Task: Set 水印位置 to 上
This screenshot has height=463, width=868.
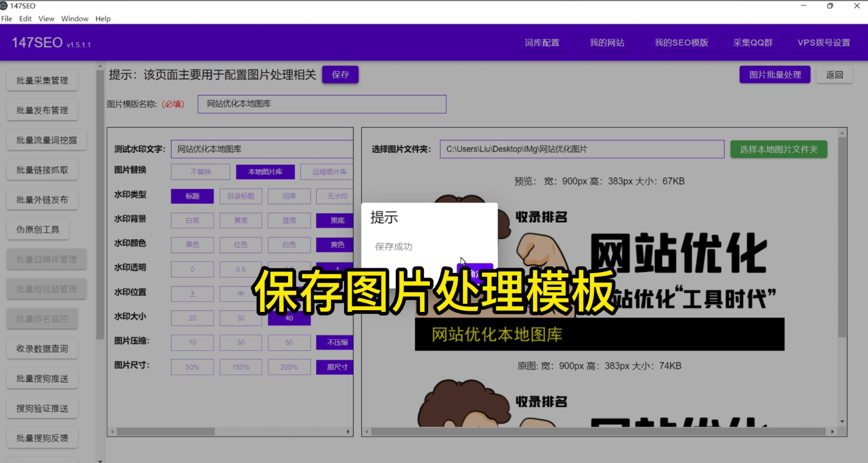Action: click(192, 293)
